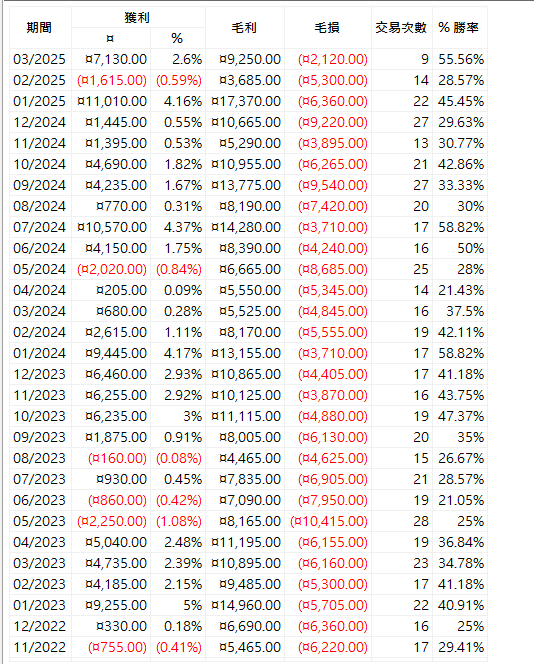Click the 毛利 column header
The width and height of the screenshot is (534, 664).
[x=245, y=28]
